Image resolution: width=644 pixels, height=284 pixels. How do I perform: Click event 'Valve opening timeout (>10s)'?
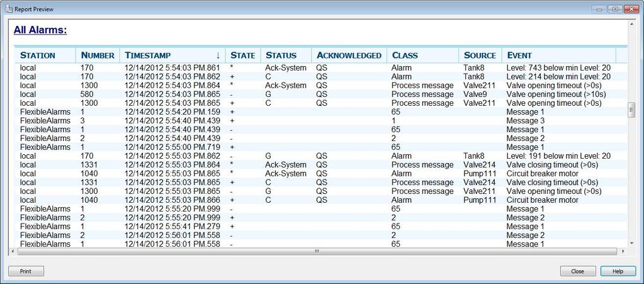pos(556,94)
